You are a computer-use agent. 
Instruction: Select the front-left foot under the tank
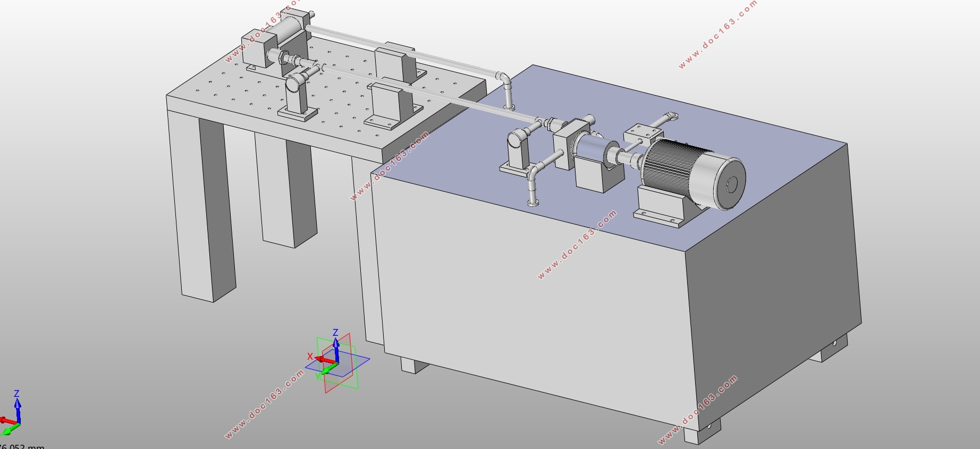point(415,366)
